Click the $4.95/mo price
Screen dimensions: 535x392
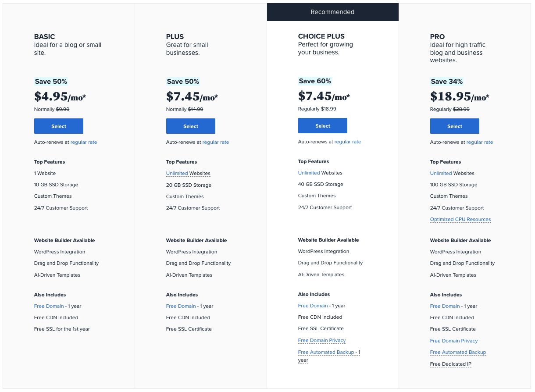(x=60, y=96)
